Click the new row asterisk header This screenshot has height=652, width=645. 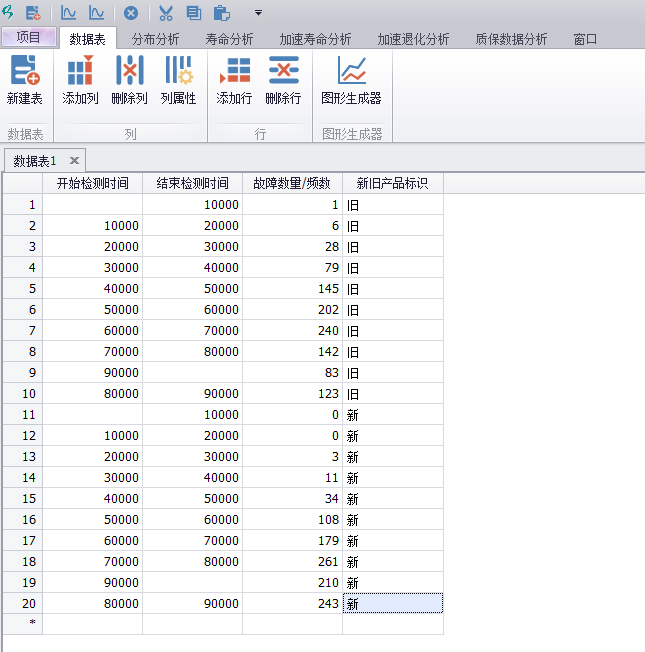[x=23, y=624]
